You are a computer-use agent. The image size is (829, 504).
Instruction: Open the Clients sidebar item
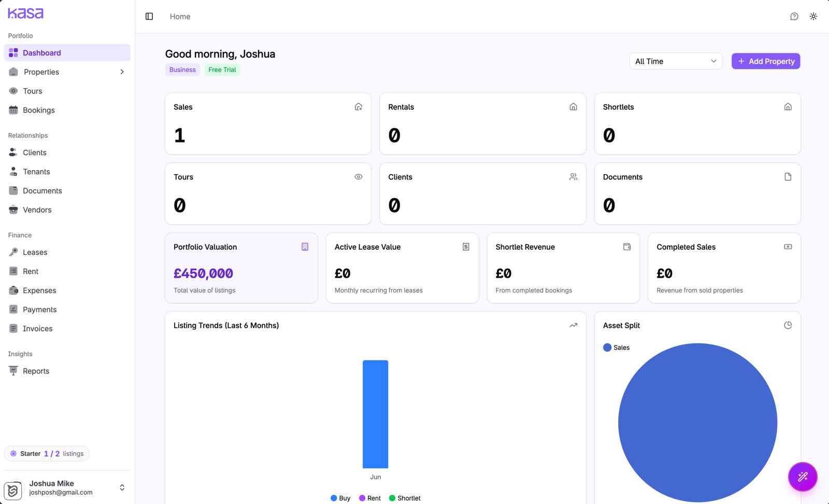pos(67,153)
